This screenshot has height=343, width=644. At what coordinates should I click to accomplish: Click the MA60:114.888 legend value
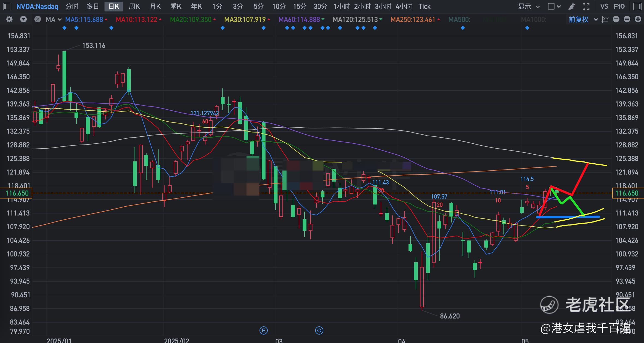click(299, 20)
